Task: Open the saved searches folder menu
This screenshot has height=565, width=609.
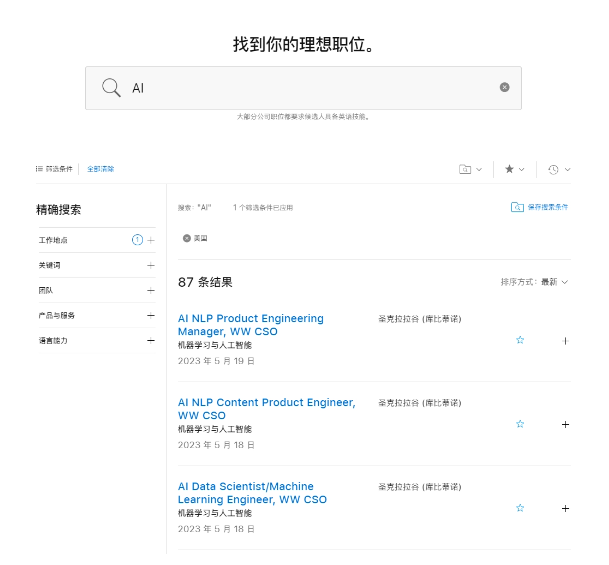Action: pyautogui.click(x=470, y=170)
